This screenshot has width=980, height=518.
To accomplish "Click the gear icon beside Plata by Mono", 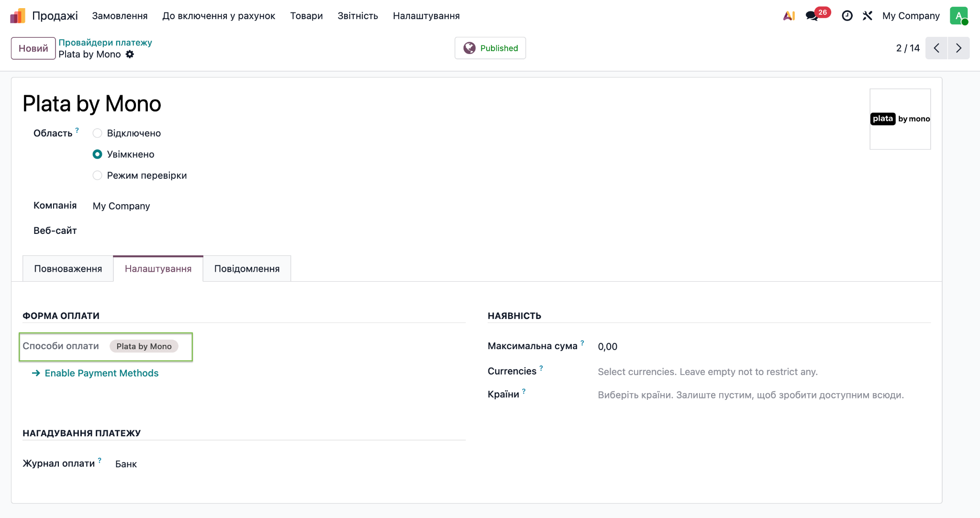I will click(130, 55).
